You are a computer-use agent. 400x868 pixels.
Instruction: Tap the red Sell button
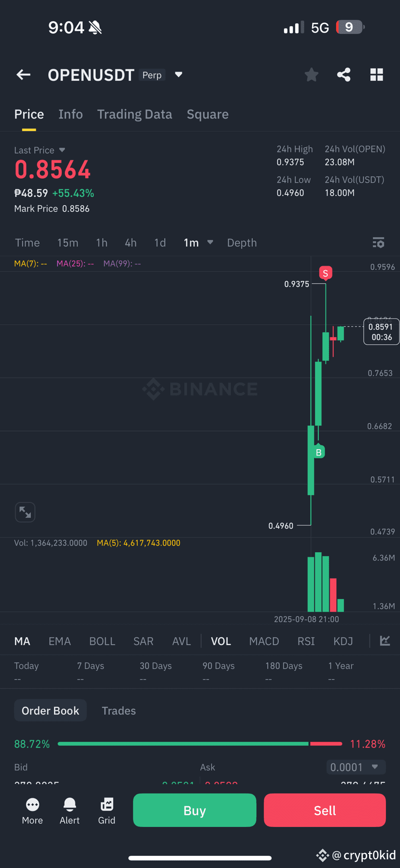coord(325,810)
